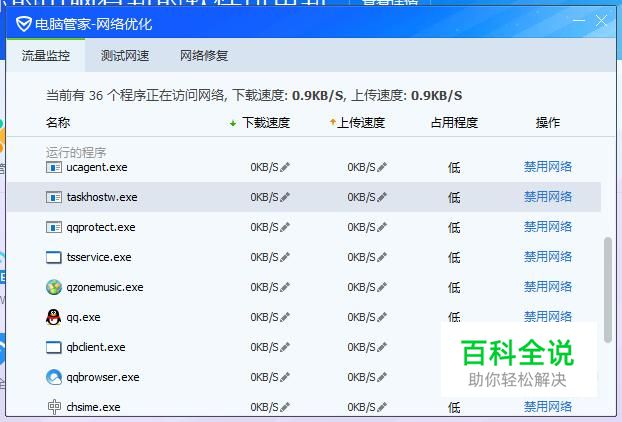The image size is (622, 422).
Task: Switch to the 测试网速 tab
Action: pos(125,56)
